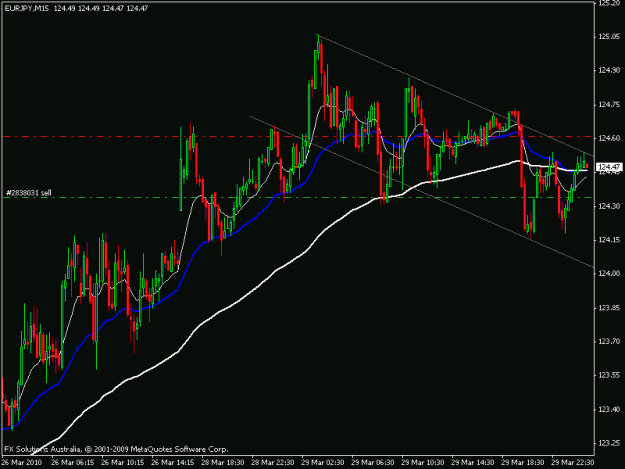Click the 124.75 price axis label
Viewport: 625px width, 469px height.
pyautogui.click(x=609, y=104)
